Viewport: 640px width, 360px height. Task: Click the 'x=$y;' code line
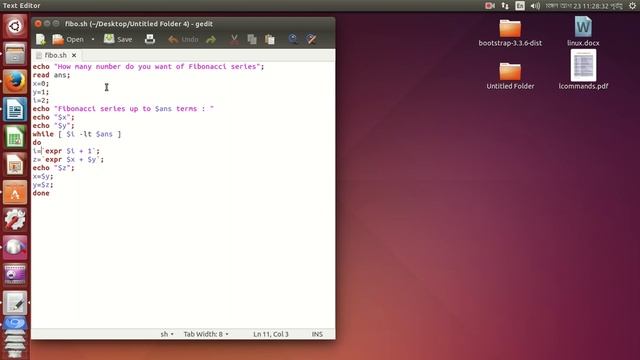43,176
